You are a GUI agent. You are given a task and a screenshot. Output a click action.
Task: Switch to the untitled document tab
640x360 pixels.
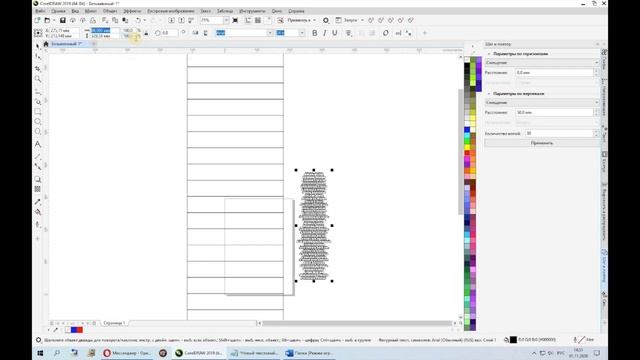(67, 44)
